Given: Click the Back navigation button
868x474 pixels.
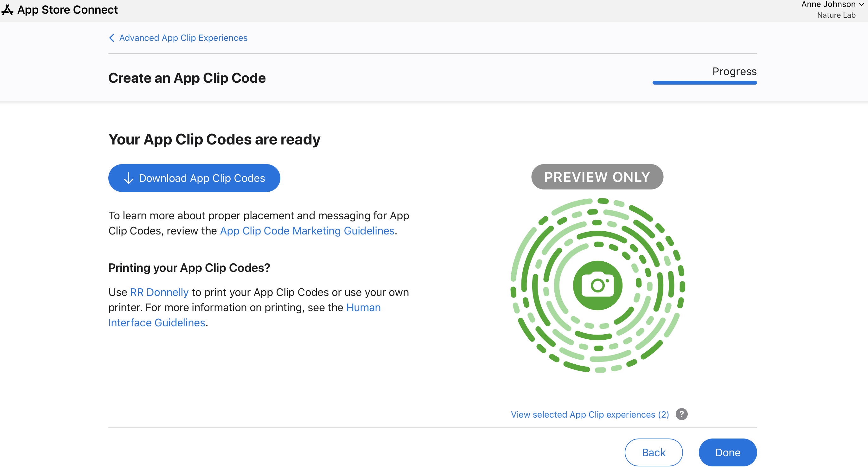Looking at the screenshot, I should (653, 452).
